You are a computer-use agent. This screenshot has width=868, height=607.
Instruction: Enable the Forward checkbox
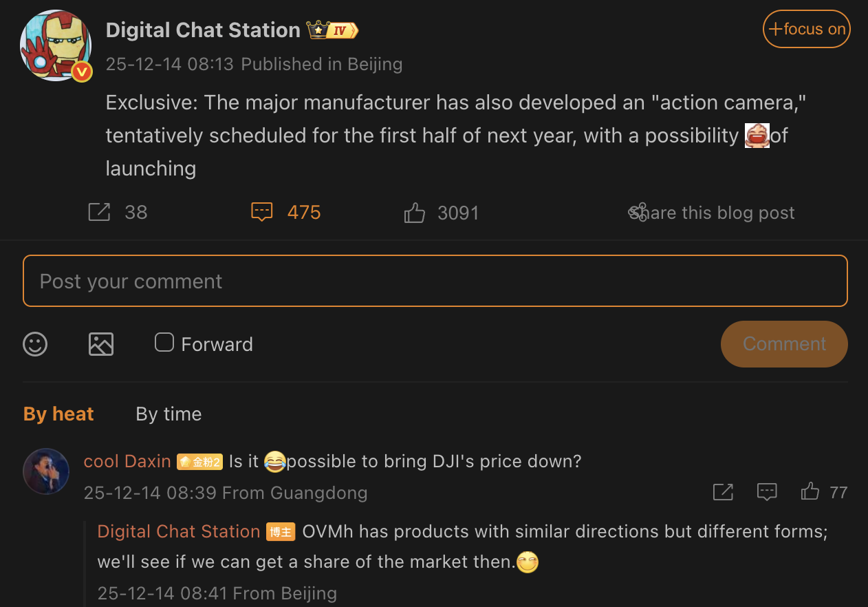[164, 343]
